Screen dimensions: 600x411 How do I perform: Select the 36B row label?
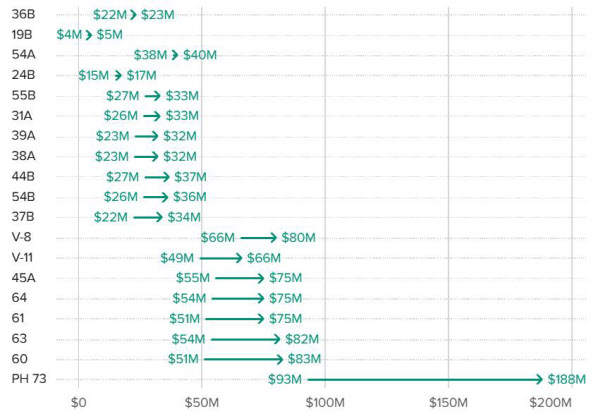[x=24, y=15]
